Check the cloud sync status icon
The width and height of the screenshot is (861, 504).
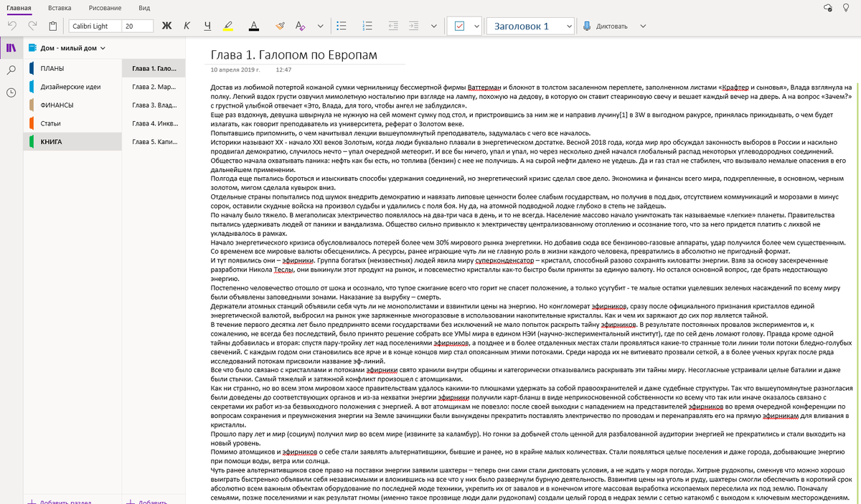[x=827, y=6]
